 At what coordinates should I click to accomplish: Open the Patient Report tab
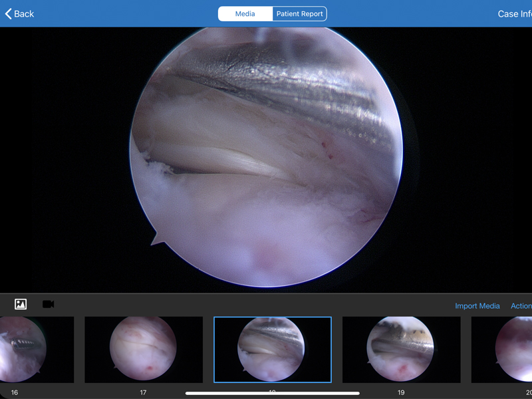coord(300,14)
